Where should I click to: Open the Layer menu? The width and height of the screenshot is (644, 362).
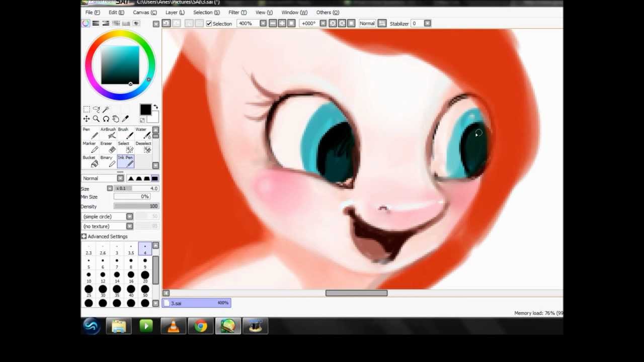[175, 12]
